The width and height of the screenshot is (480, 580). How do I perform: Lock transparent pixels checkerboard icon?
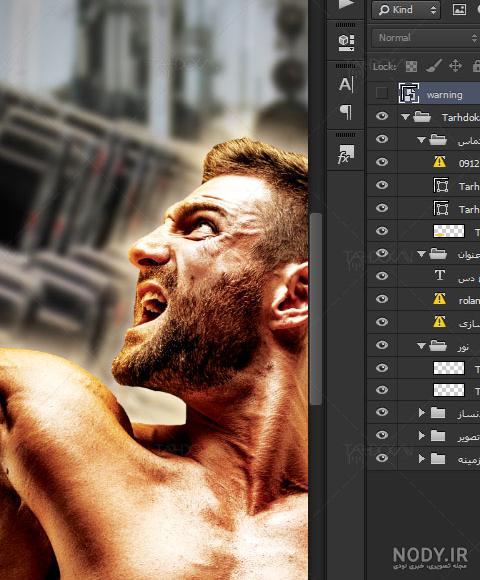coord(411,67)
